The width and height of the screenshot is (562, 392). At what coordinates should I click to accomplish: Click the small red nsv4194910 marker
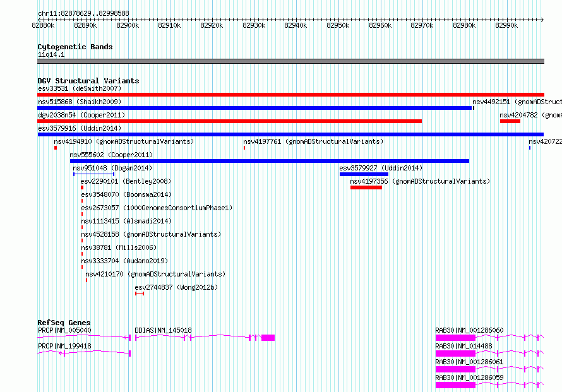point(56,148)
